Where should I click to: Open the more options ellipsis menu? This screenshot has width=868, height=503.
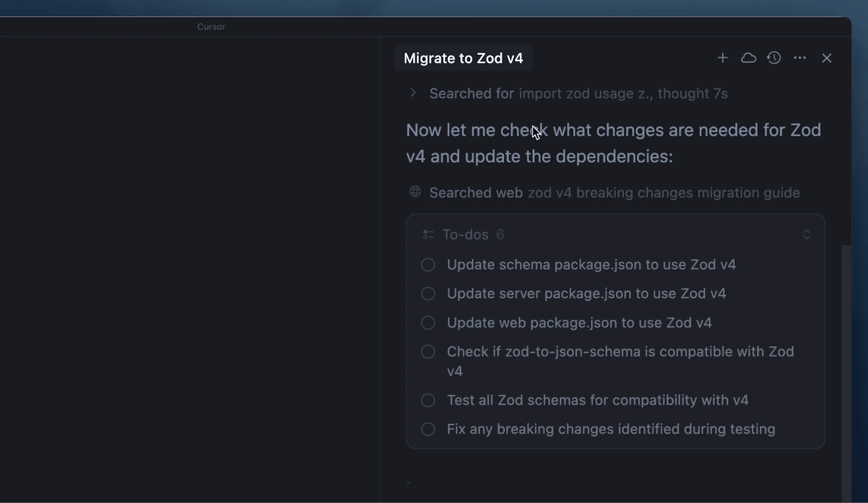click(800, 58)
